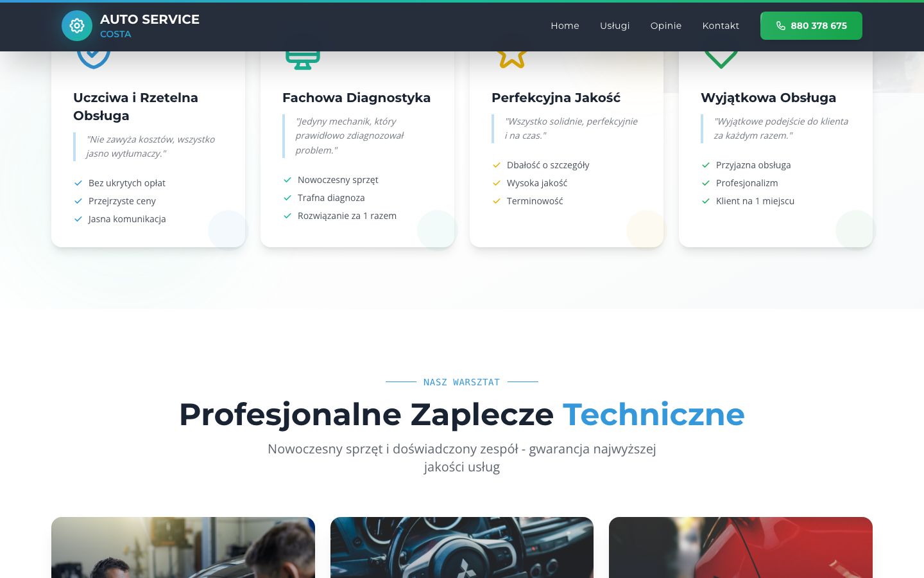
Task: Open the Mitsubishi steering wheel photo
Action: [x=462, y=547]
